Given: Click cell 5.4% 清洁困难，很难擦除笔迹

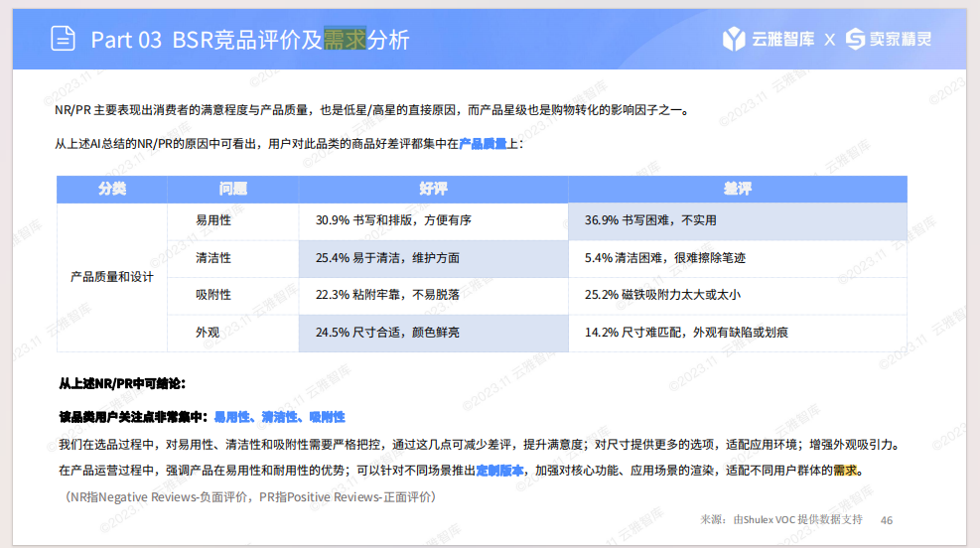Looking at the screenshot, I should (x=738, y=259).
